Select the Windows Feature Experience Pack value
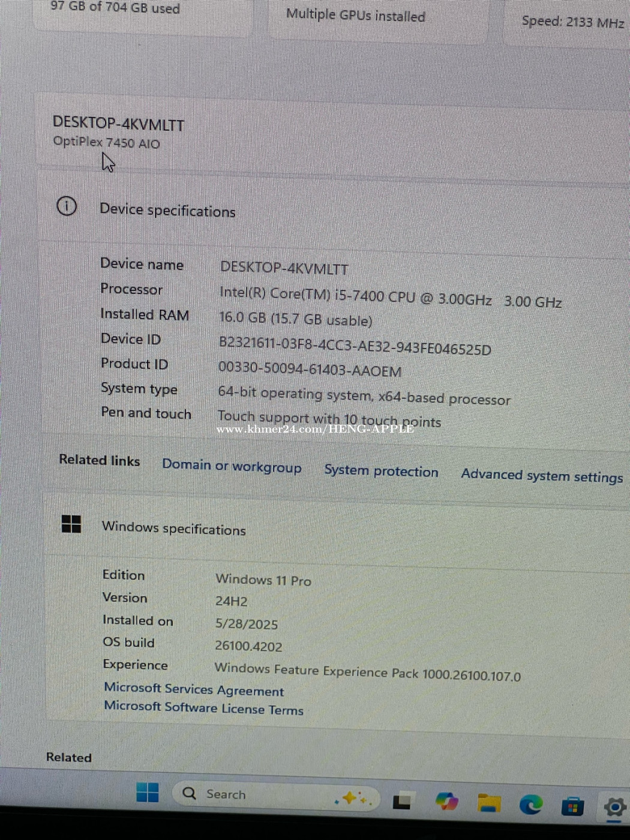 click(x=368, y=671)
